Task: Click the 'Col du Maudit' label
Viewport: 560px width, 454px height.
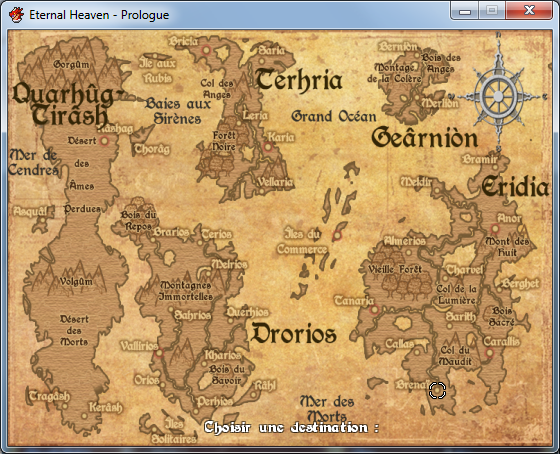Action: [455, 356]
